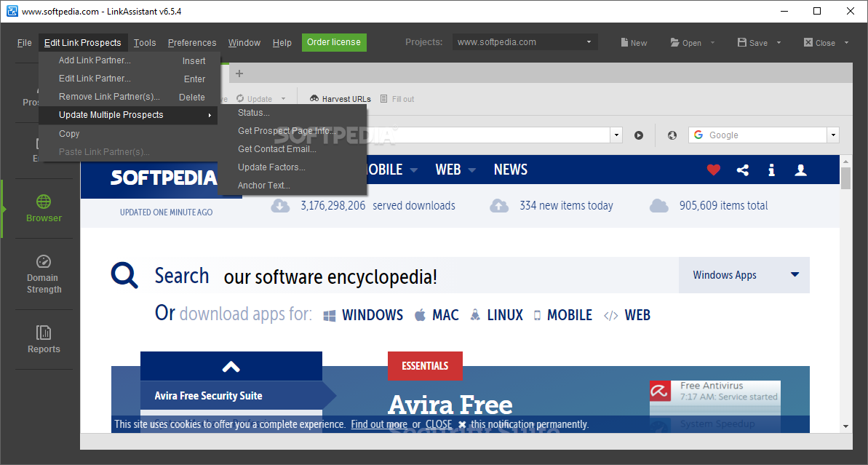Click the magnifier search icon

(124, 275)
